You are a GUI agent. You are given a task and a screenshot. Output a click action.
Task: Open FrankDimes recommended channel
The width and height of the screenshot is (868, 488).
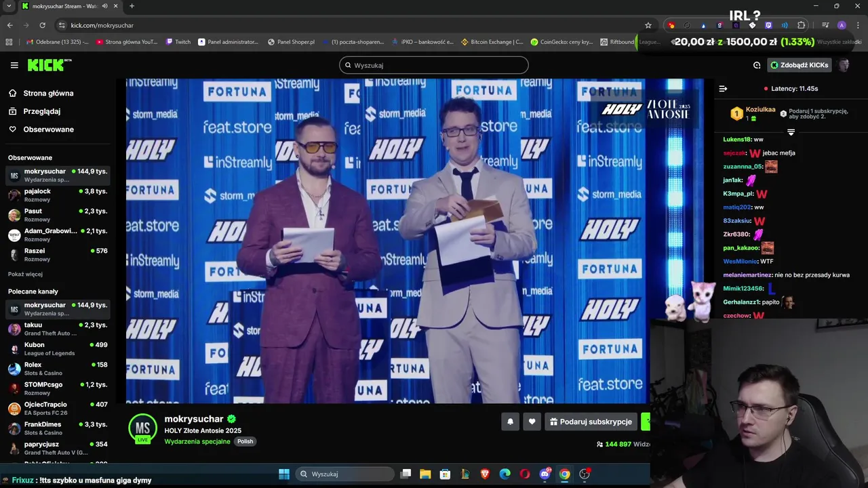[58, 428]
